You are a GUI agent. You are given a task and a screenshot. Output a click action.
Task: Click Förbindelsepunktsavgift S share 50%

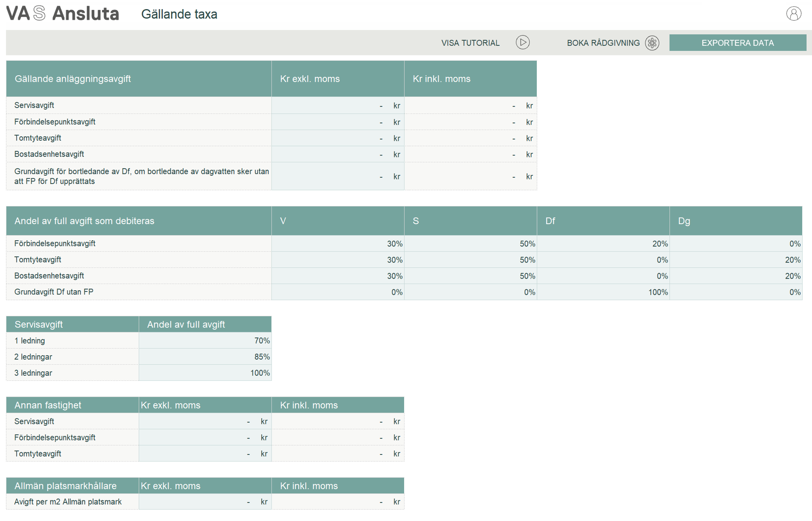[470, 244]
